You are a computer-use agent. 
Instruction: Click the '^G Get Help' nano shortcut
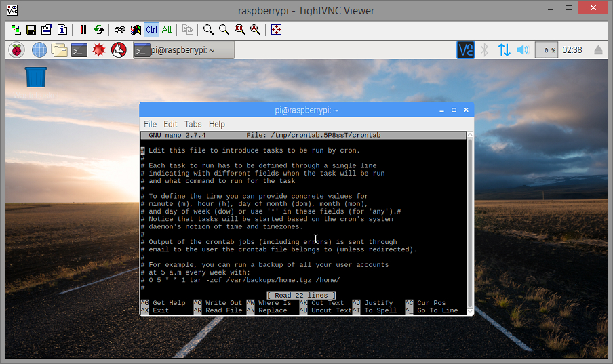pos(163,303)
